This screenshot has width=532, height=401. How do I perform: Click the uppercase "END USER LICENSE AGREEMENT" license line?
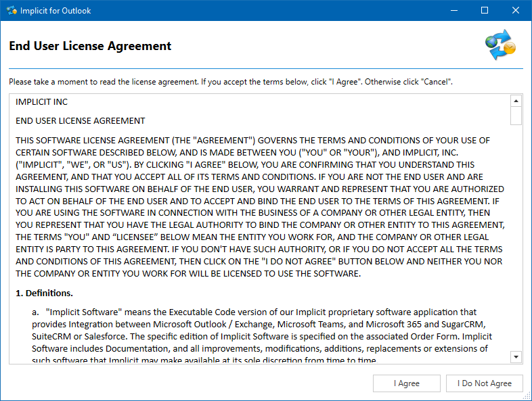click(x=81, y=121)
